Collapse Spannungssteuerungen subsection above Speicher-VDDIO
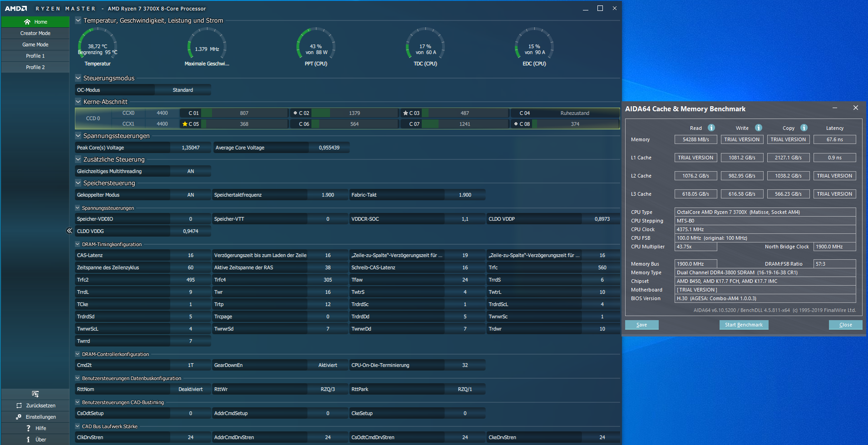The image size is (868, 445). tap(77, 208)
